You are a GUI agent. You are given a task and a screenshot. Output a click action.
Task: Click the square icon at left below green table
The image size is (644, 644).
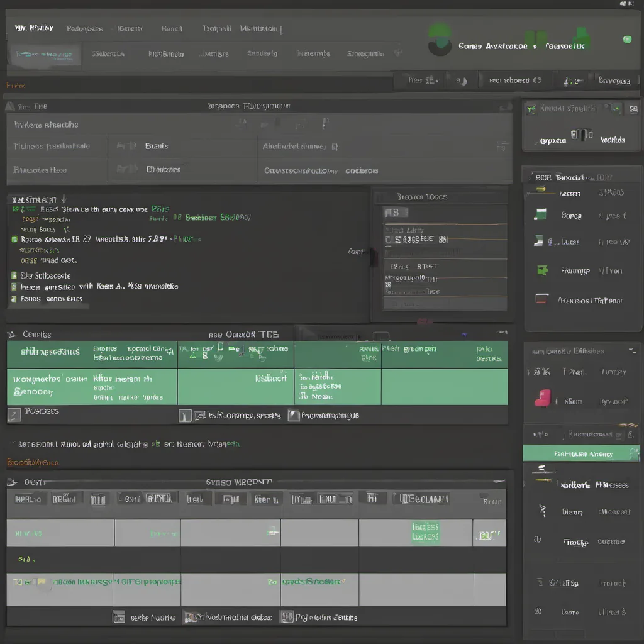click(x=14, y=414)
